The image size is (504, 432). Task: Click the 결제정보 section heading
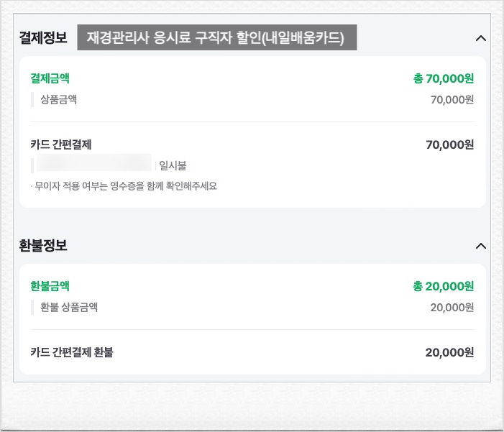click(43, 38)
